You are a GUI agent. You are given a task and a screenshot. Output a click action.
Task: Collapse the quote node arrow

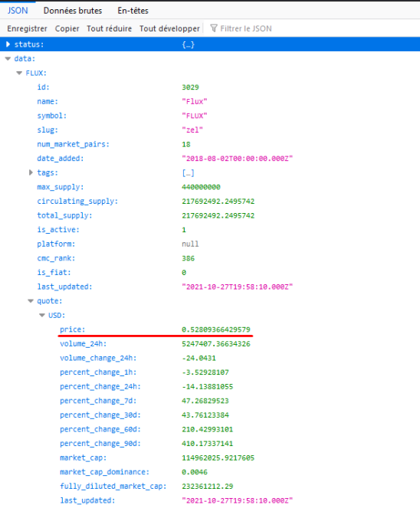point(31,301)
